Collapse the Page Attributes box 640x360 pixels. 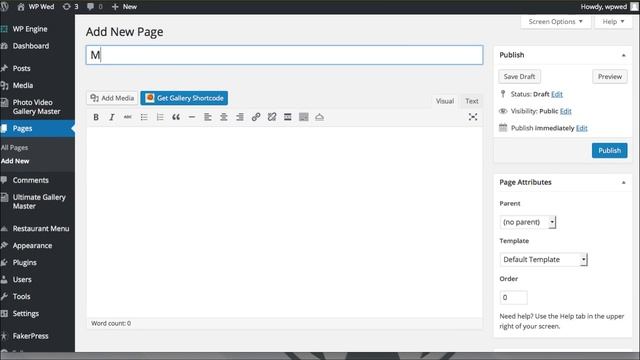click(x=623, y=182)
